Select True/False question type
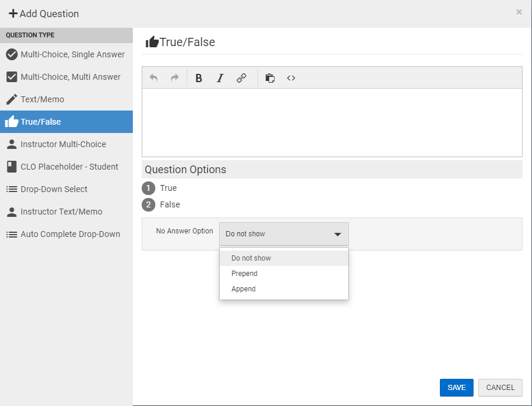532x406 pixels. (x=67, y=122)
